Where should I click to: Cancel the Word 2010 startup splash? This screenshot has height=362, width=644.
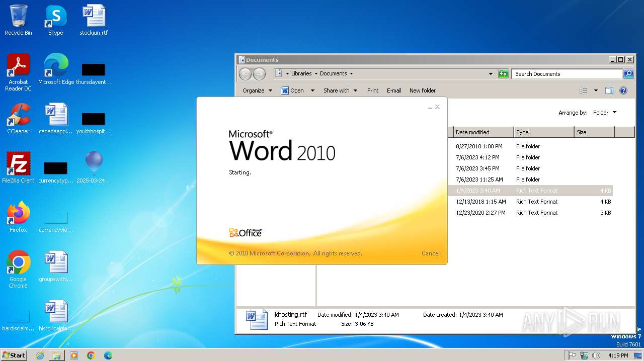point(431,253)
